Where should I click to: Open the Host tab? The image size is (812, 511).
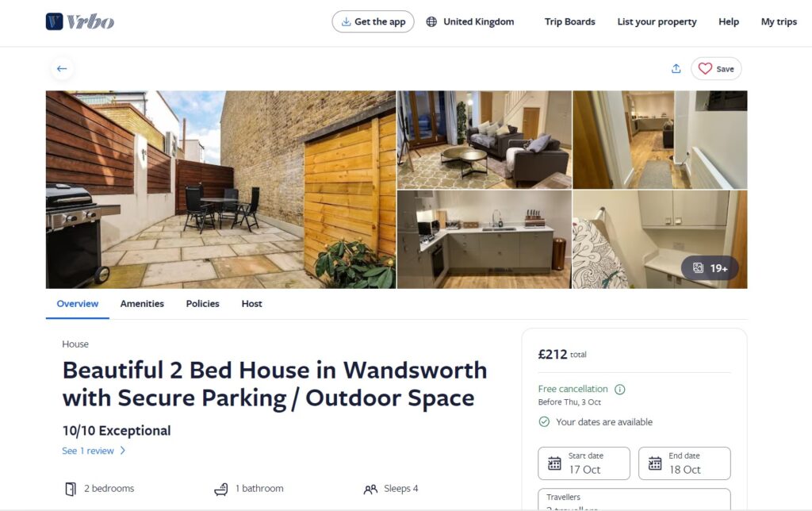tap(251, 304)
